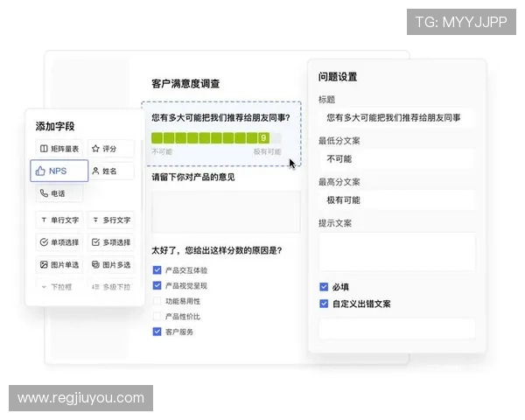Screen dimensions: 525x420
Task: Add the 多级下拉 cascading dropdown field
Action: coord(111,287)
